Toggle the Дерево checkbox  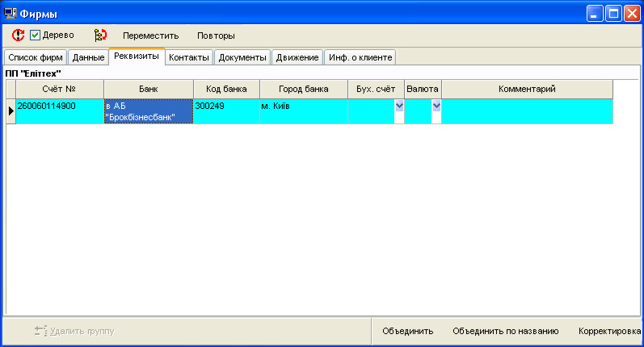(x=36, y=36)
